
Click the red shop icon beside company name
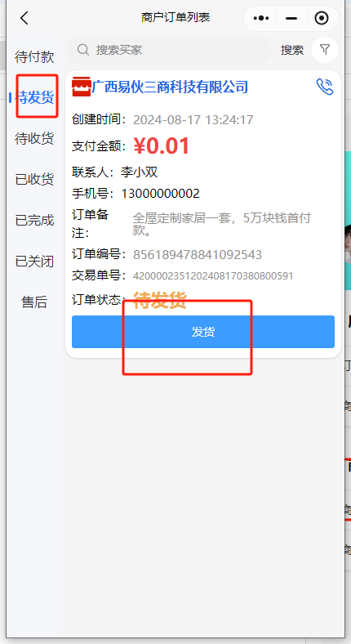tap(81, 87)
